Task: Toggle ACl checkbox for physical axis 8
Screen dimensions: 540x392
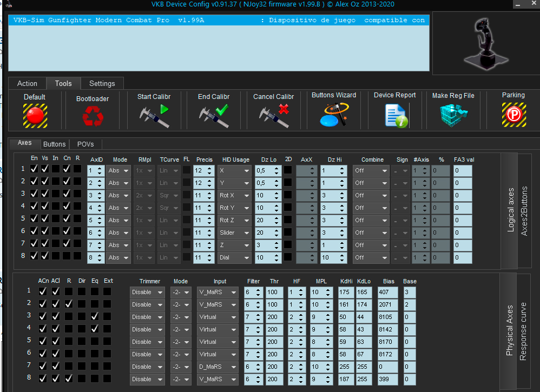Action: [x=56, y=378]
